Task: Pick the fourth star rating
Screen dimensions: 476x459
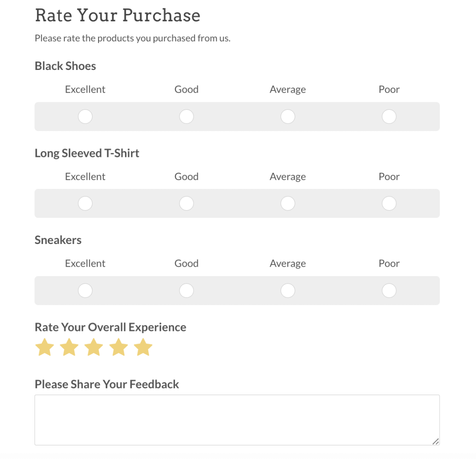Action: (x=119, y=347)
